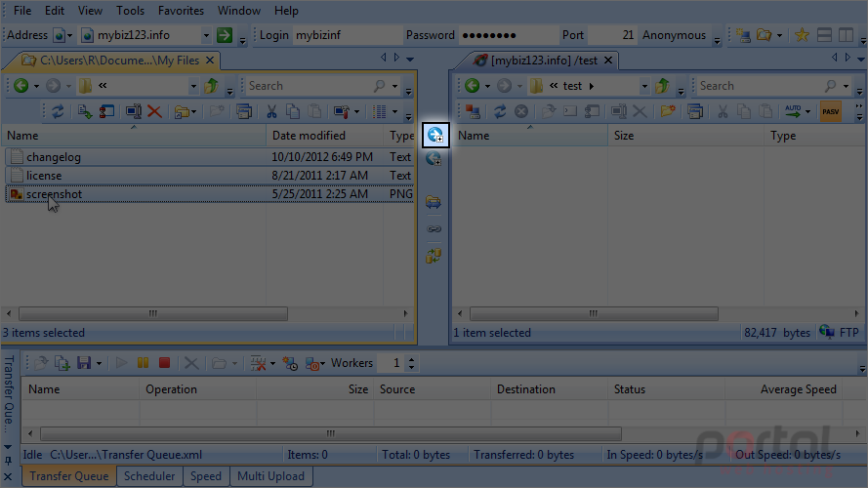Open the local Search options dropdown
This screenshot has width=868, height=488.
[x=394, y=86]
